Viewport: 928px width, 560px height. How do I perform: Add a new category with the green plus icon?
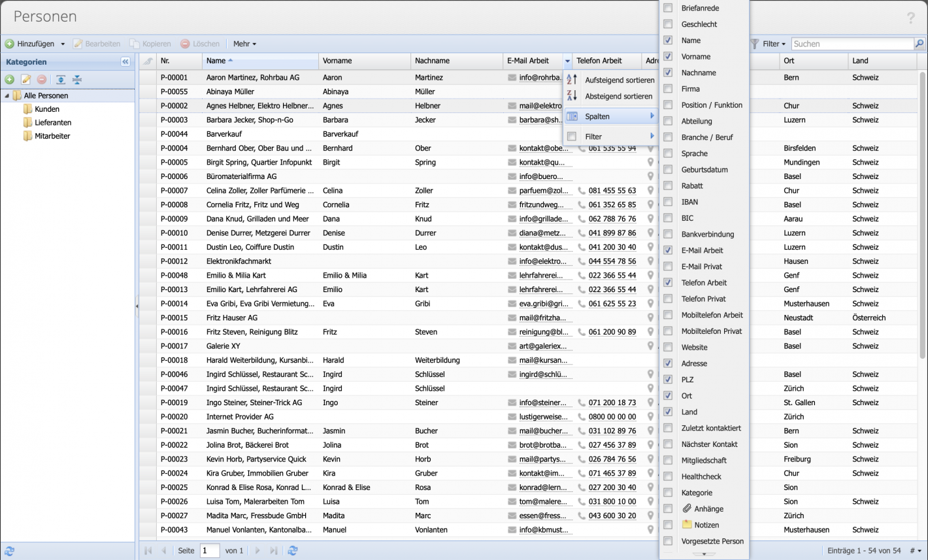coord(9,79)
